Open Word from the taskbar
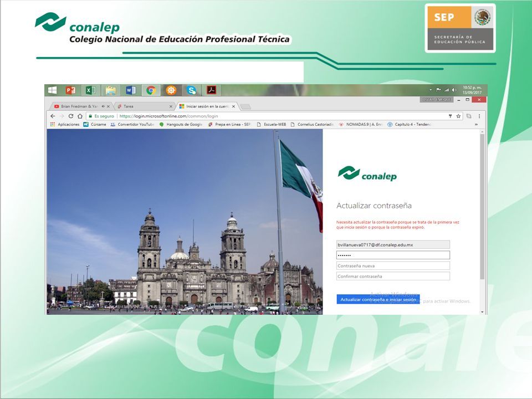Viewport: 532px width, 399px height. [x=131, y=90]
